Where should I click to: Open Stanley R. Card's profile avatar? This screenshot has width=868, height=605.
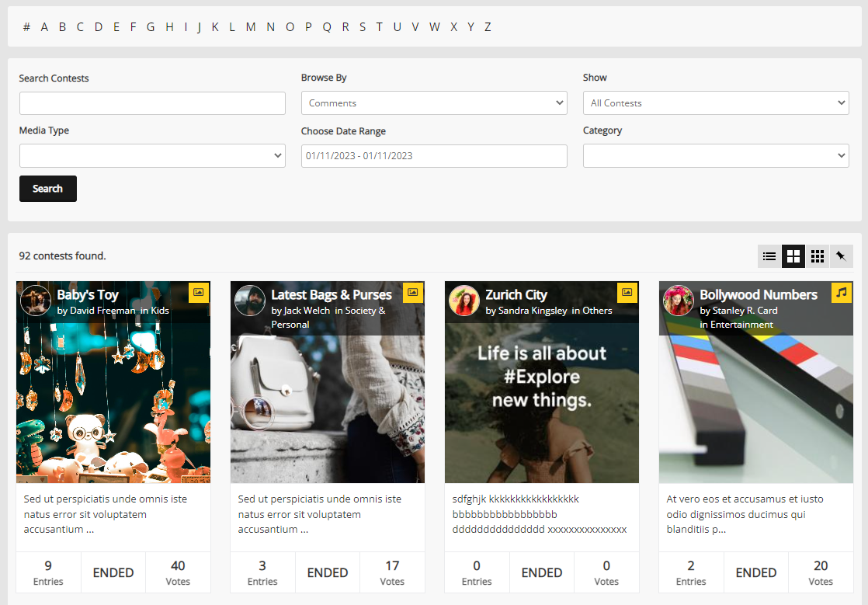click(x=679, y=301)
